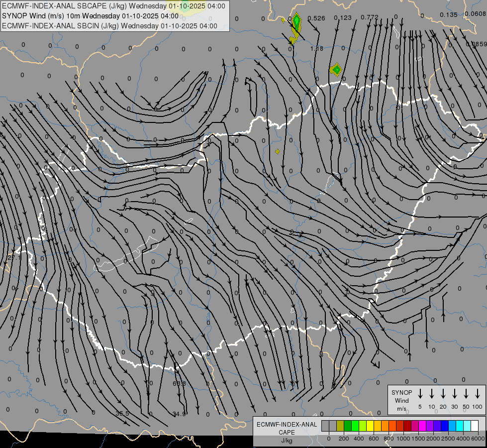The width and height of the screenshot is (487, 448).
Task: Select the bright yellow CAPE legend swatch
Action: pyautogui.click(x=370, y=426)
